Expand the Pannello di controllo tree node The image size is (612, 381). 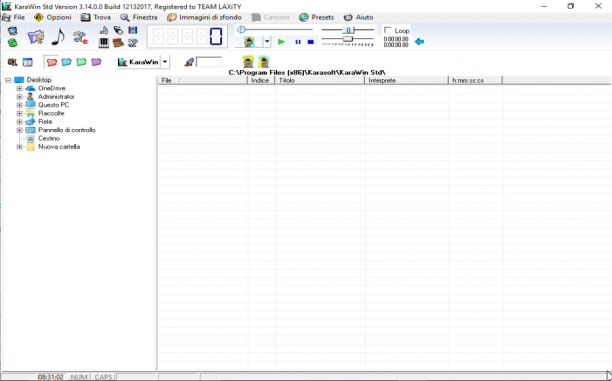(19, 130)
